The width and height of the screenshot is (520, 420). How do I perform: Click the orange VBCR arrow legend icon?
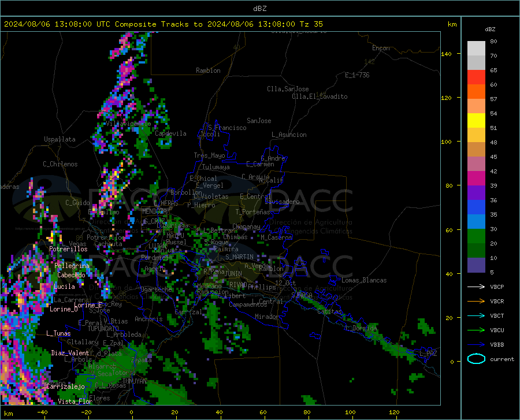476,302
